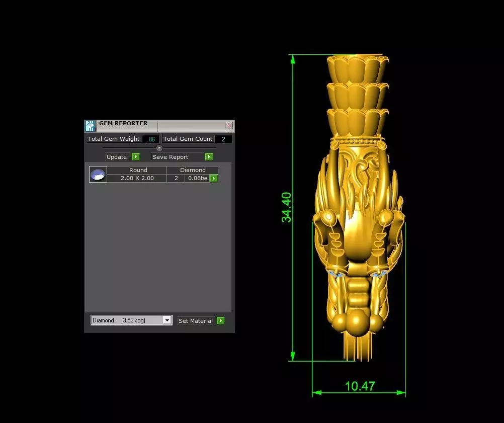Click green arrow beside 0.06tw

pos(214,178)
